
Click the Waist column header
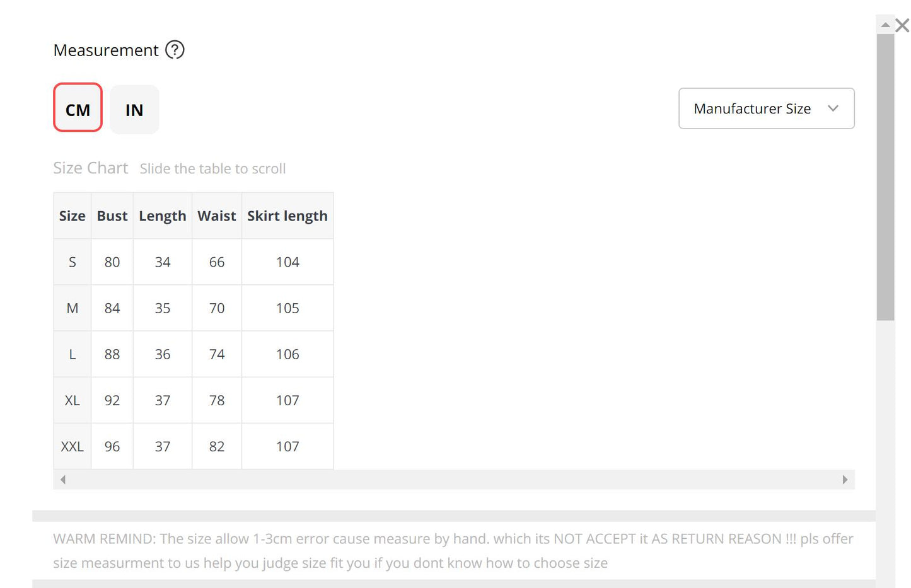coord(217,216)
